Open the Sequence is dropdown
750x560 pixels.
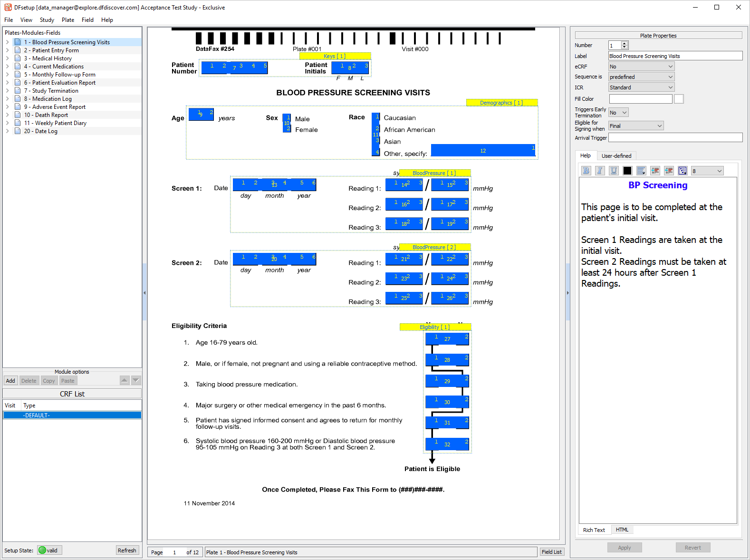(641, 77)
